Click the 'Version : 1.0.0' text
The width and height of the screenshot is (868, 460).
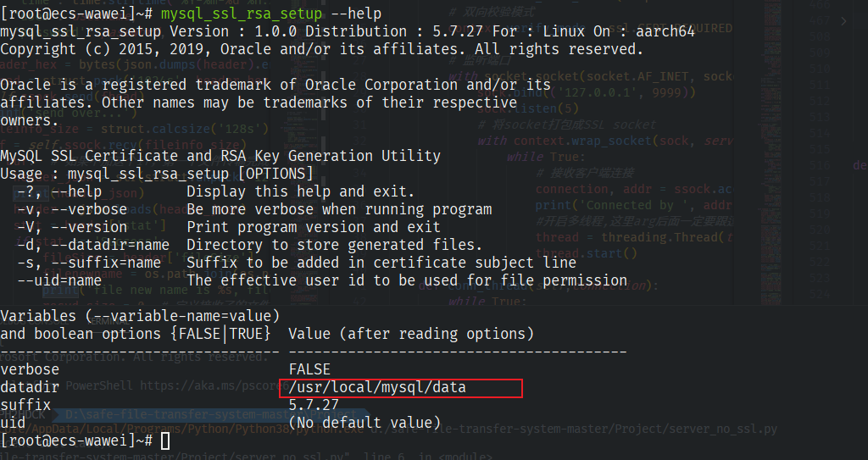233,31
